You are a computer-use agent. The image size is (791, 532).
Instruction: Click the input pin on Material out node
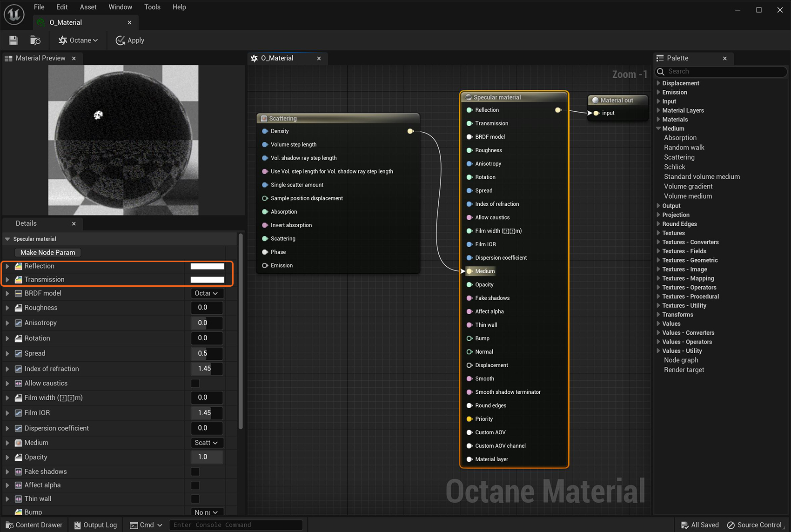596,113
